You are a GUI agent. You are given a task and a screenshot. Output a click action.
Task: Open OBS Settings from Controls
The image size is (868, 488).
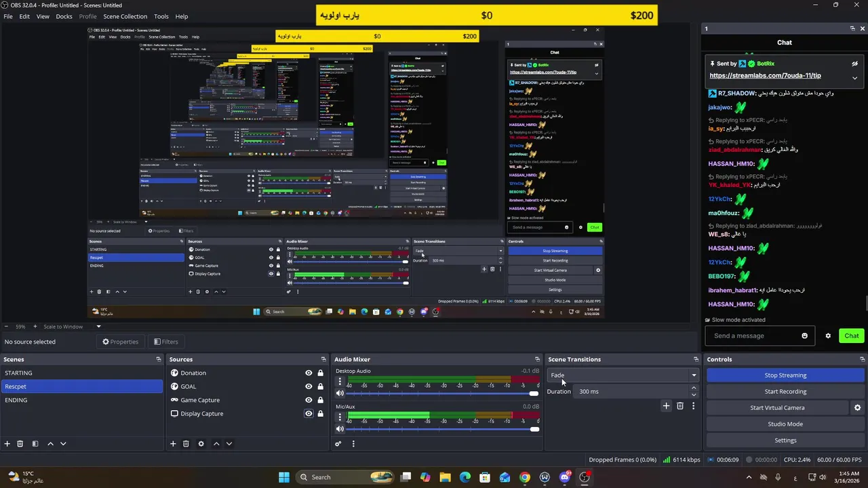pos(785,441)
